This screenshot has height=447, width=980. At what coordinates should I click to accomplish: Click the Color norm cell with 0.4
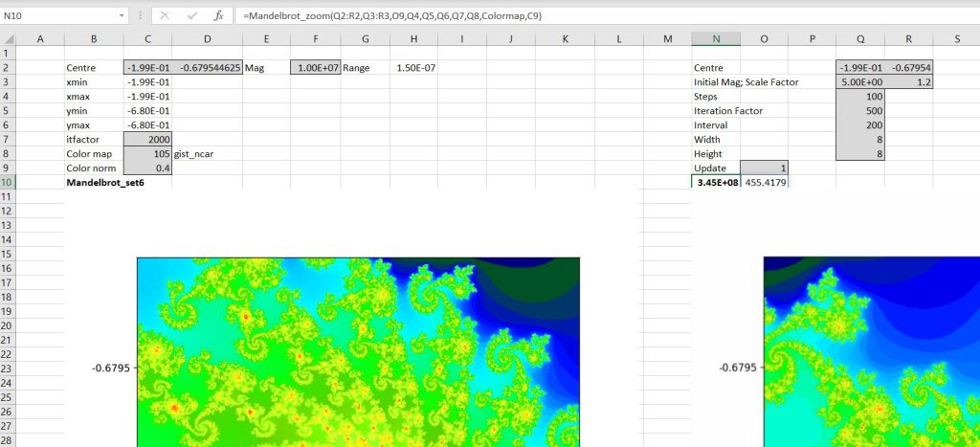click(x=148, y=168)
